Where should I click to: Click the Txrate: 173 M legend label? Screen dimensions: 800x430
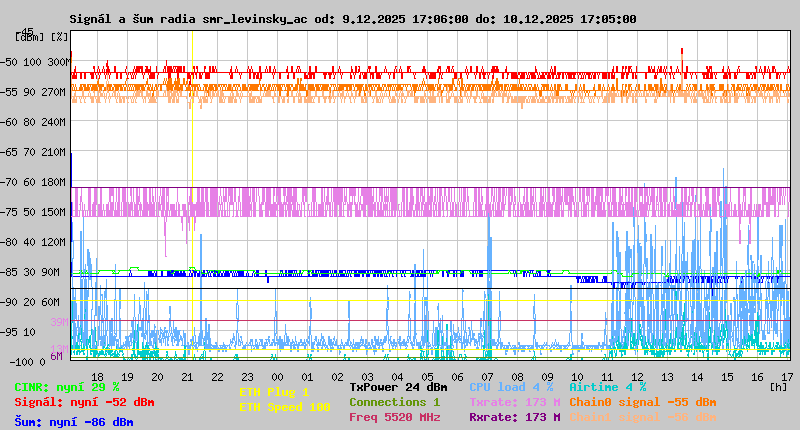click(x=515, y=402)
